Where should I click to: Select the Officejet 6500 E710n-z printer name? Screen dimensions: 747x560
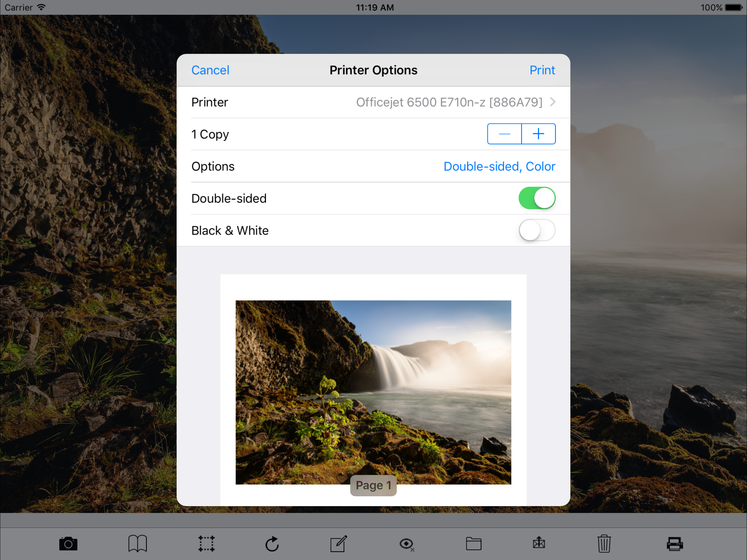[449, 102]
